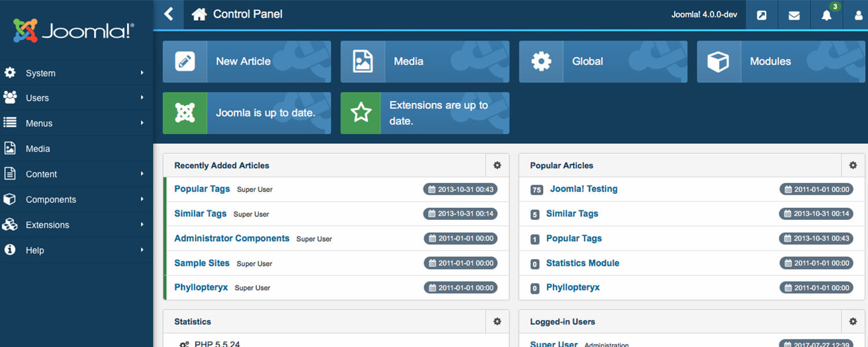This screenshot has width=868, height=347.
Task: Click the Control Panel title text
Action: point(248,14)
